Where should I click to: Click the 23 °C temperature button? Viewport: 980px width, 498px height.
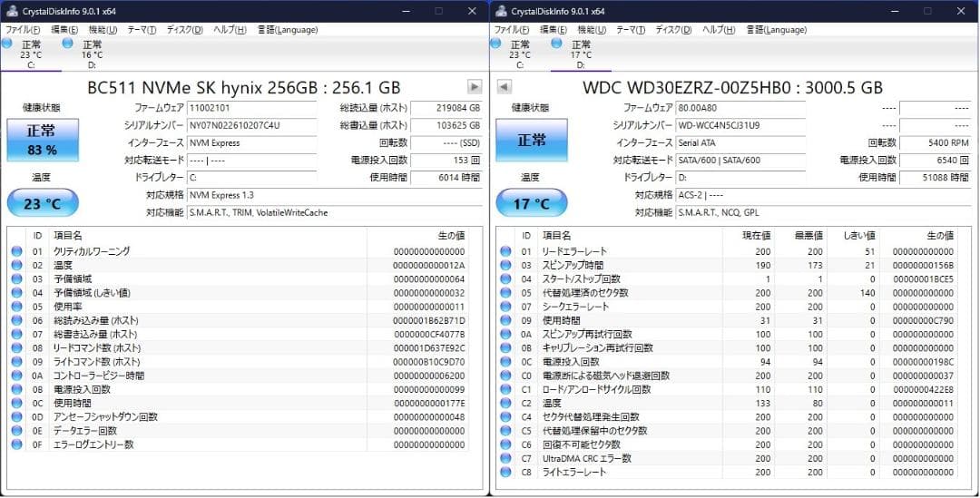pos(43,204)
